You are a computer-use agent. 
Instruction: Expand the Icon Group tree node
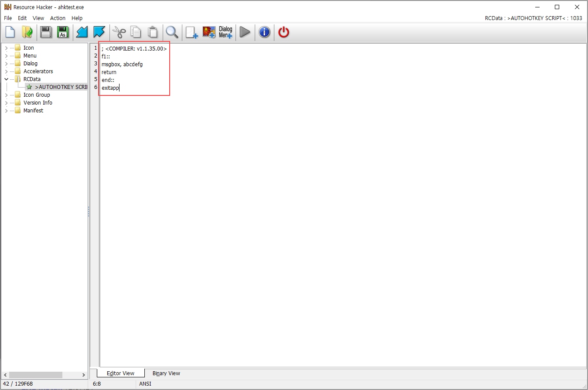pyautogui.click(x=6, y=95)
